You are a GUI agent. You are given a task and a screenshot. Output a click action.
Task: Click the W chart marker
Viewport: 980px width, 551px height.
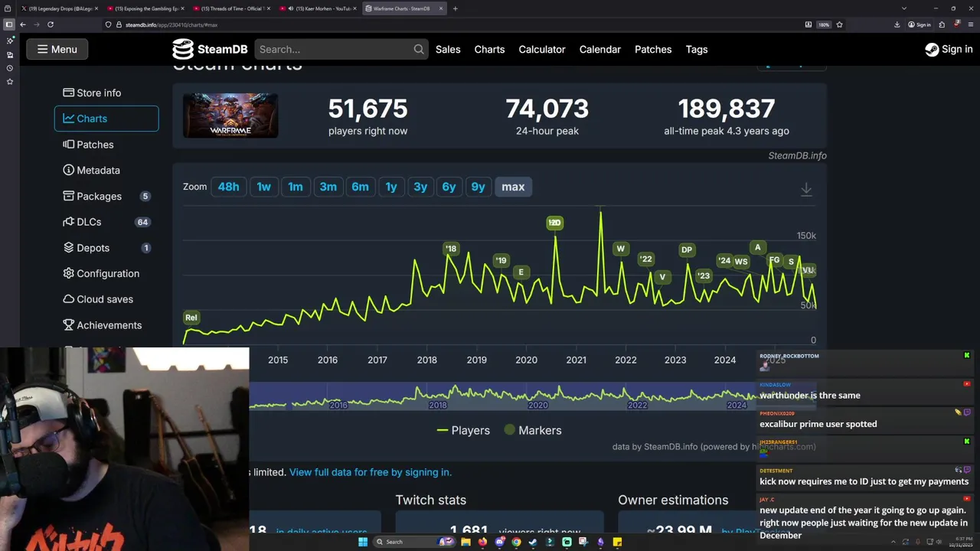point(621,249)
